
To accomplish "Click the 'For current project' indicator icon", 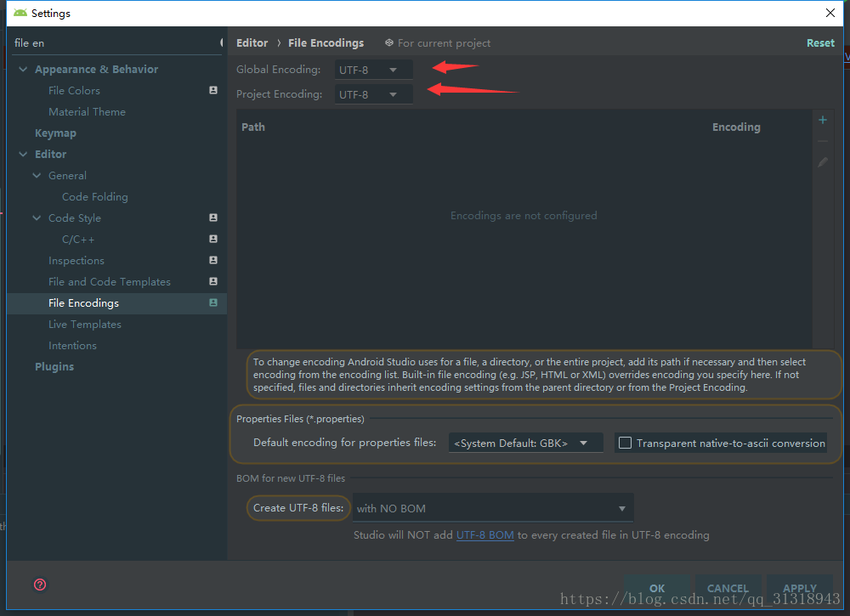I will coord(388,42).
